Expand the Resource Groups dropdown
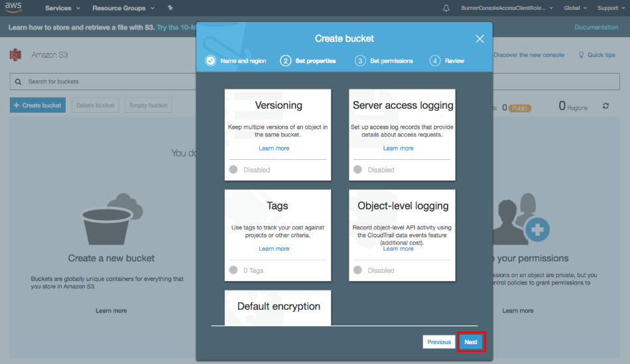This screenshot has width=630, height=364. (x=123, y=8)
